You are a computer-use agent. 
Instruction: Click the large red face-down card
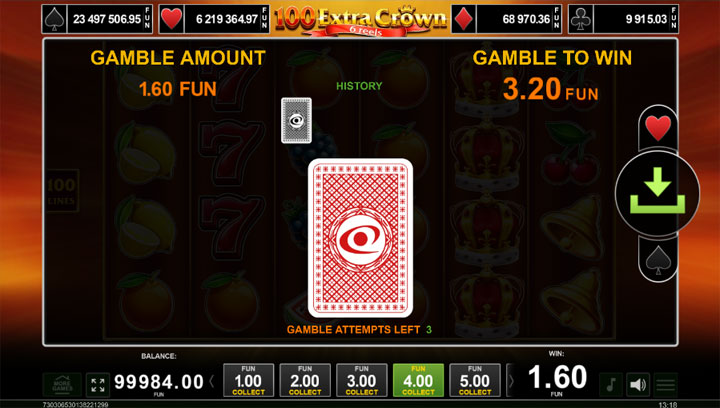click(x=360, y=238)
